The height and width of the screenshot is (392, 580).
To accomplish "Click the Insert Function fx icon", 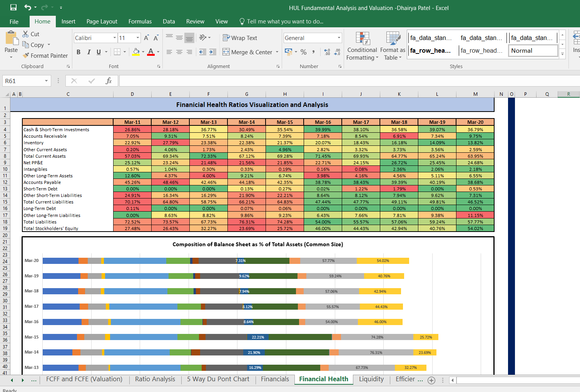I will pos(109,81).
